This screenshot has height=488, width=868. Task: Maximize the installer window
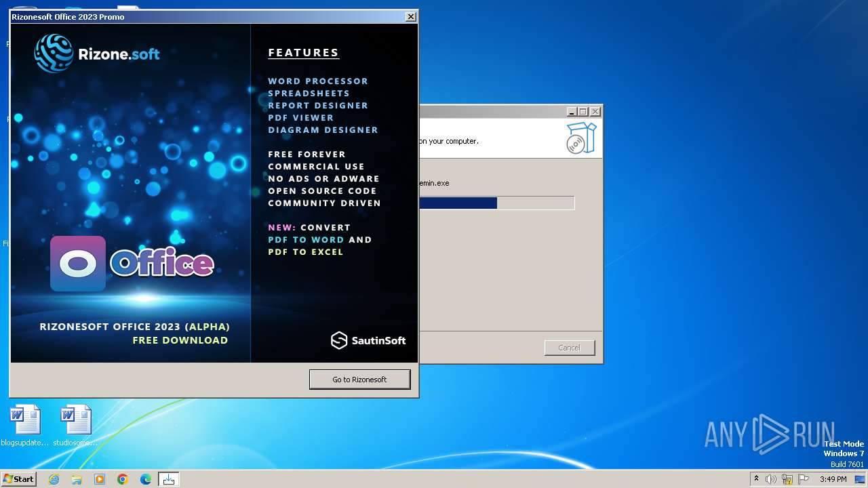tap(583, 112)
